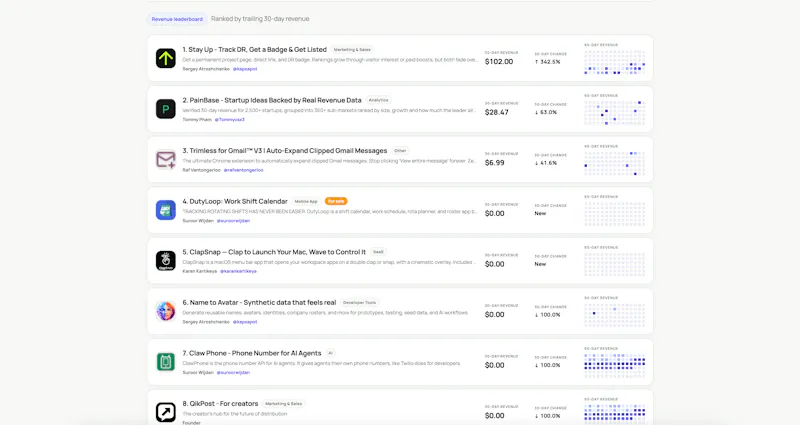
Task: Click the SaaS tag on ClapSnap
Action: [x=378, y=252]
